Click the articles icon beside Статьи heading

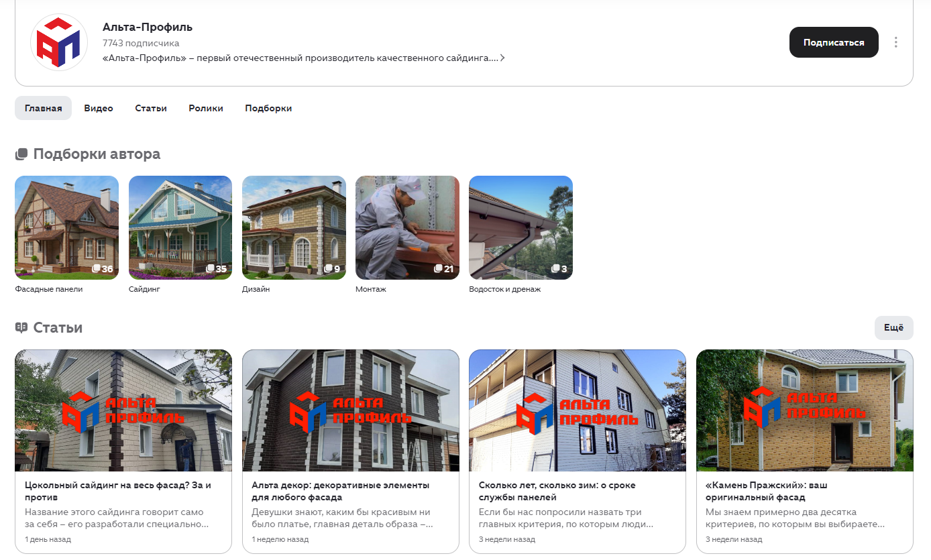pos(21,328)
